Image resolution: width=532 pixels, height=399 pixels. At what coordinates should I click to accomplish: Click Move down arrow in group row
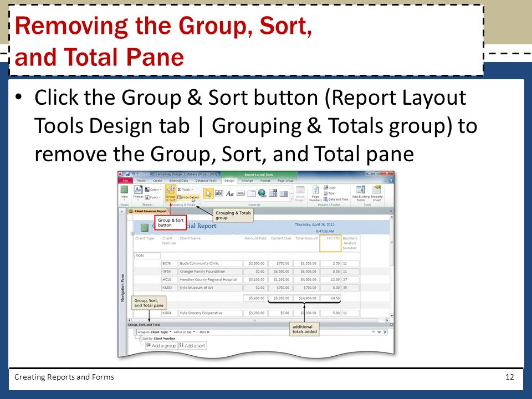point(379,332)
